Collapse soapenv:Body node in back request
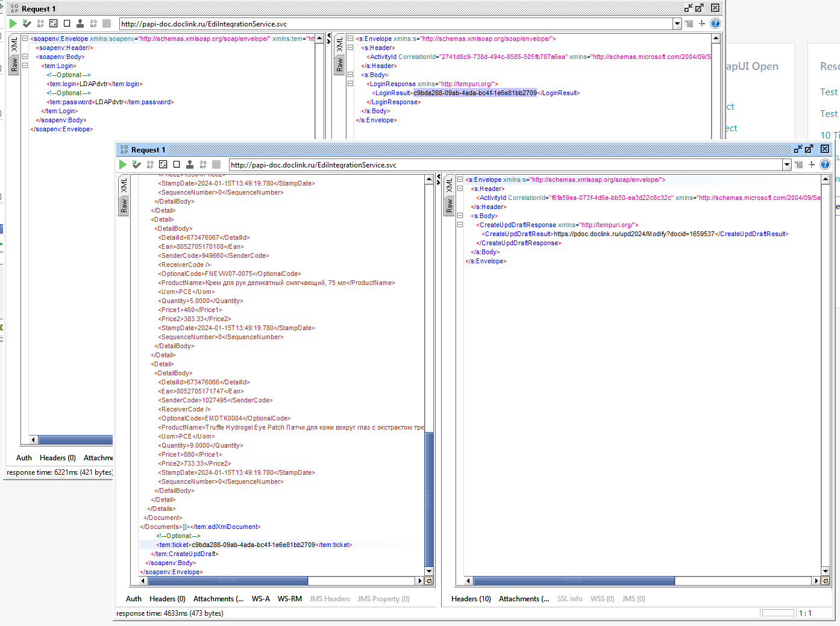The height and width of the screenshot is (626, 840). (25, 57)
